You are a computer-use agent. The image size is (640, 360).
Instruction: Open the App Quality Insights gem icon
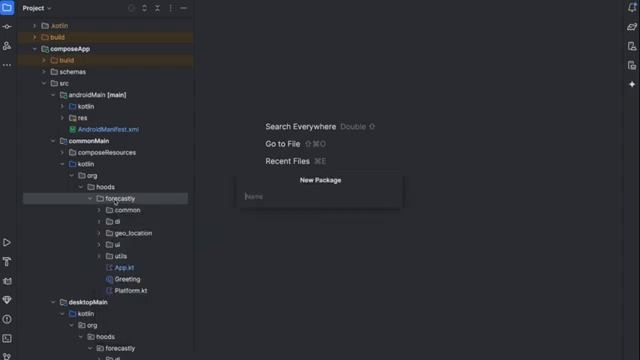tap(7, 300)
